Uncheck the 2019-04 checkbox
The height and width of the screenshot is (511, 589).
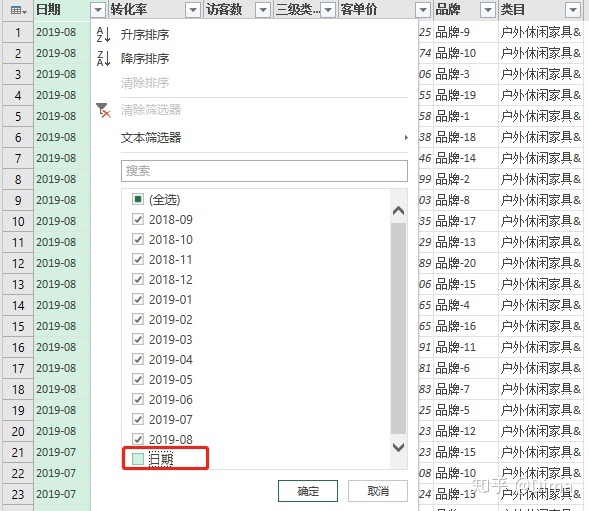point(138,359)
